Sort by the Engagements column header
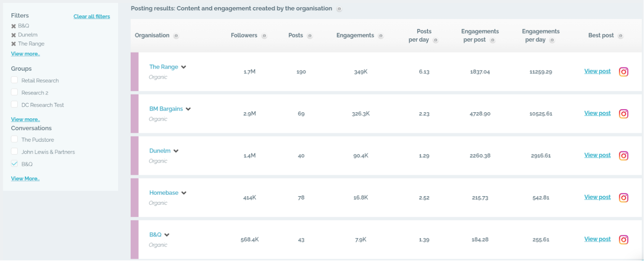The image size is (644, 263). [x=355, y=35]
